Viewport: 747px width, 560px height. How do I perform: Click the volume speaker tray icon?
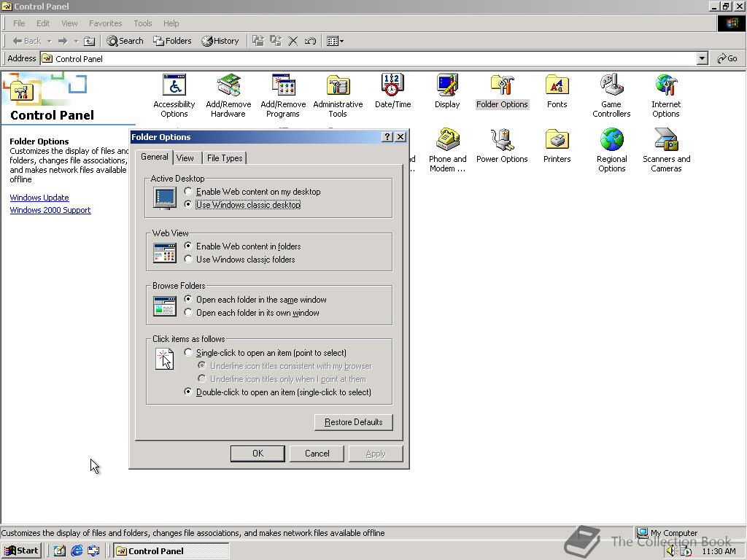click(x=671, y=551)
